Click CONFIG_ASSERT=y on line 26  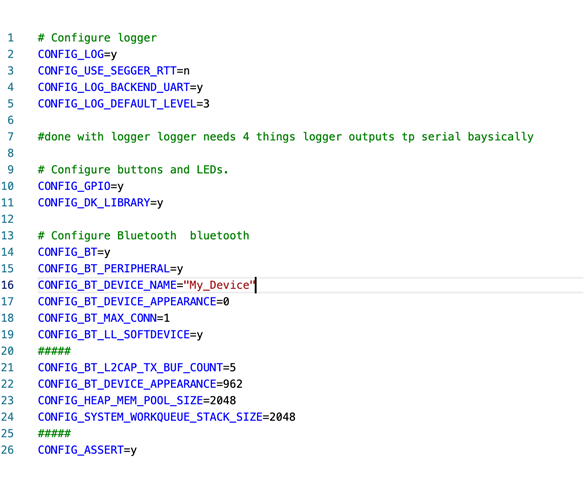click(87, 450)
